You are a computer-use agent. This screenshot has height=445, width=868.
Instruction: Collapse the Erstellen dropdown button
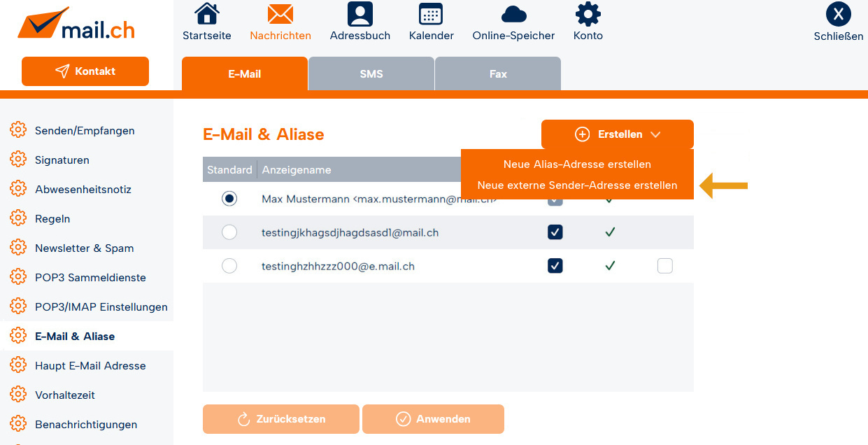point(617,134)
